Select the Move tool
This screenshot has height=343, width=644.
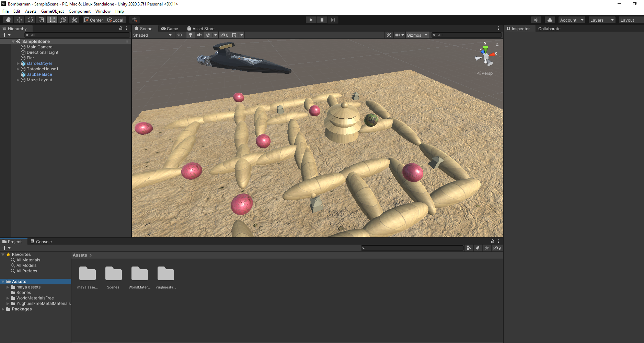tap(19, 20)
